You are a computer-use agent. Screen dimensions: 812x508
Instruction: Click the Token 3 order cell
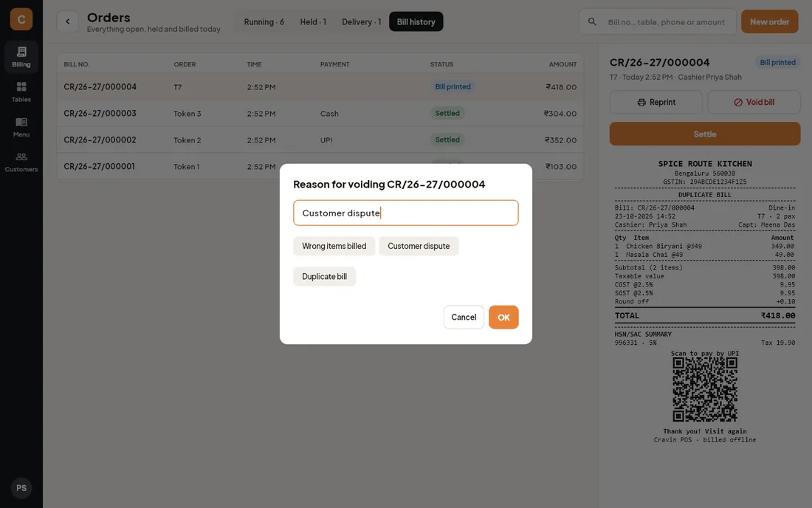click(x=187, y=114)
